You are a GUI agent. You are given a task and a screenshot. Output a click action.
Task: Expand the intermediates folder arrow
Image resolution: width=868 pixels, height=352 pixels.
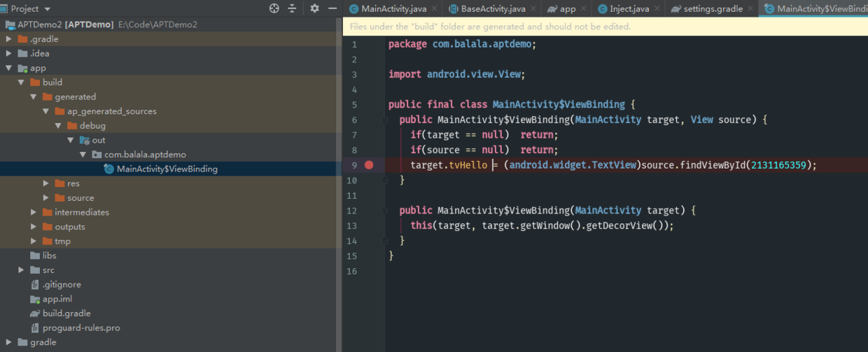(x=34, y=212)
